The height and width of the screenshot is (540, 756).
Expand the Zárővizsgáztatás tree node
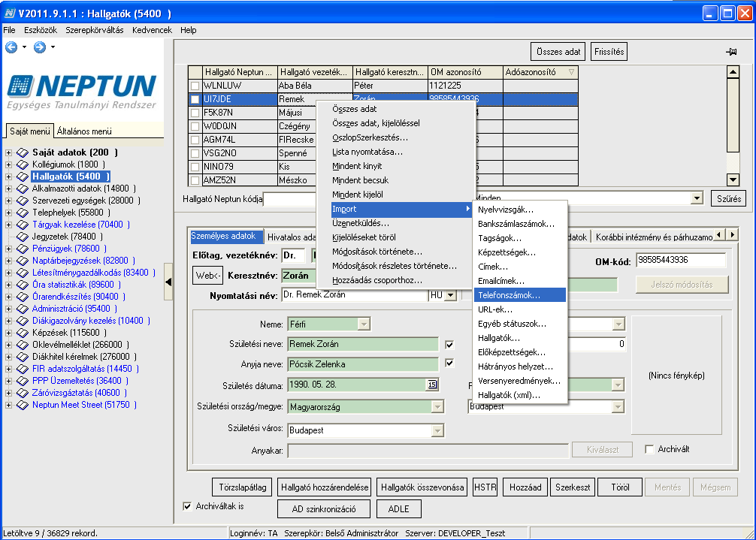point(8,393)
